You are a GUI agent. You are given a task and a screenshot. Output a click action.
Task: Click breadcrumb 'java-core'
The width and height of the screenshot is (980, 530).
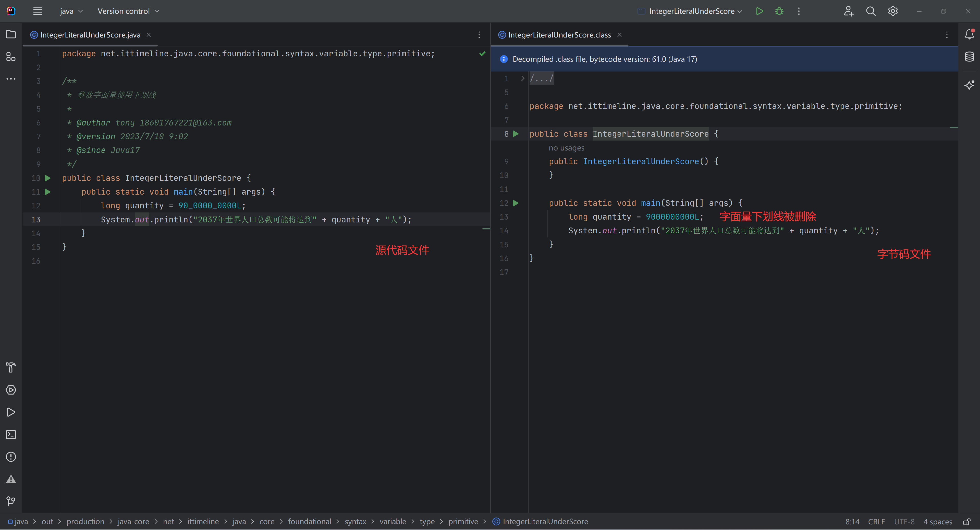pos(133,522)
